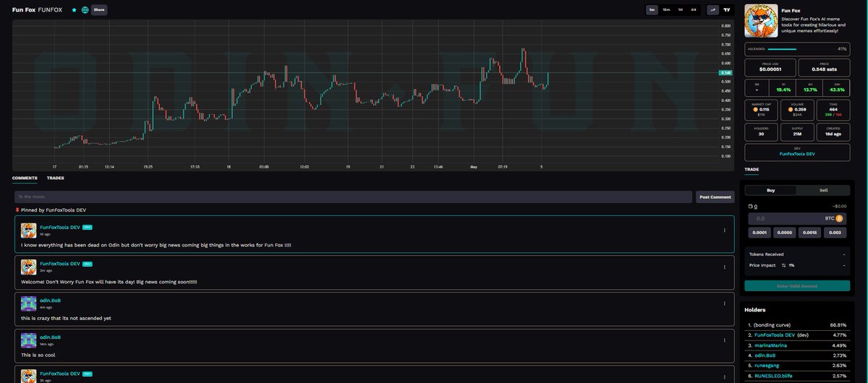The width and height of the screenshot is (868, 383).
Task: Click the Price 0.548 sats box
Action: [x=824, y=67]
